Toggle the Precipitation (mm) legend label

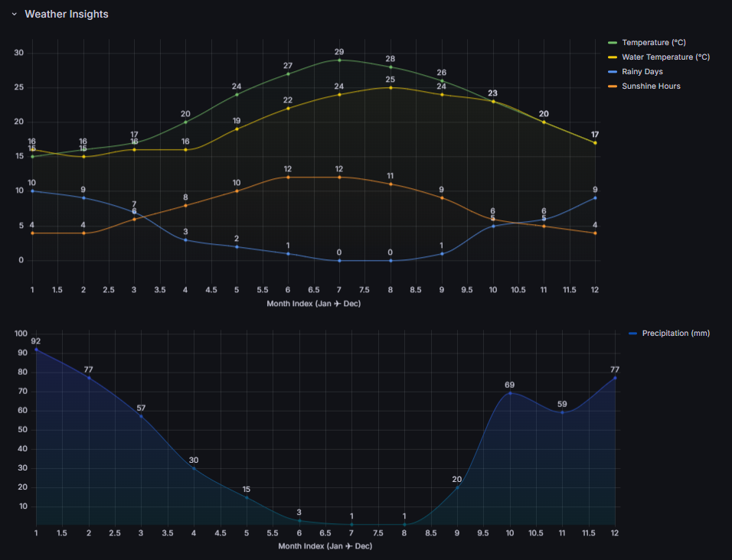(675, 333)
